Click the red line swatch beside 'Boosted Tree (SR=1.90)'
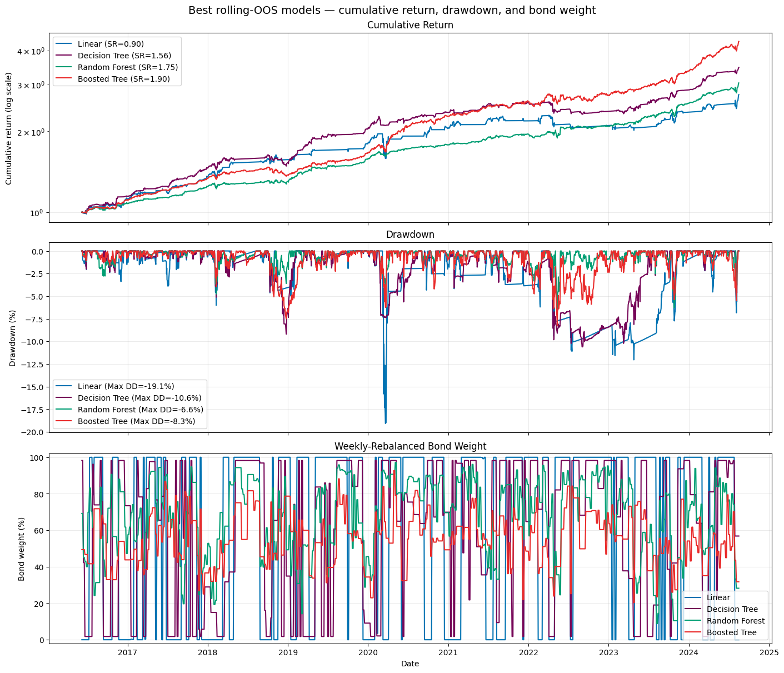 click(65, 79)
